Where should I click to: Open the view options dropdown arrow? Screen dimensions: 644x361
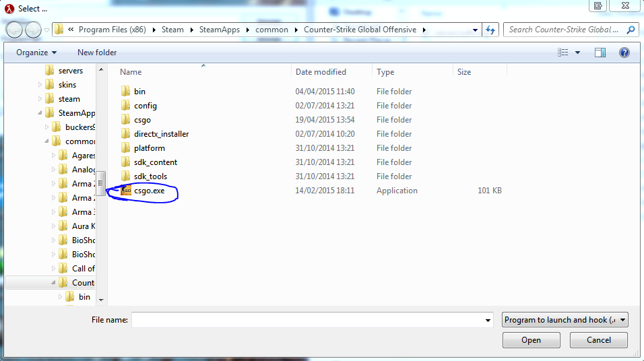point(577,53)
